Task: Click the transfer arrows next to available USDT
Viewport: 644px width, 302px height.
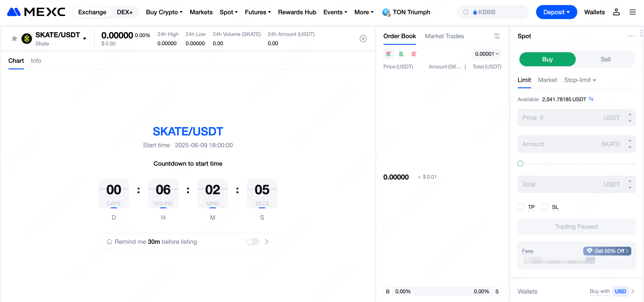Action: pyautogui.click(x=591, y=99)
